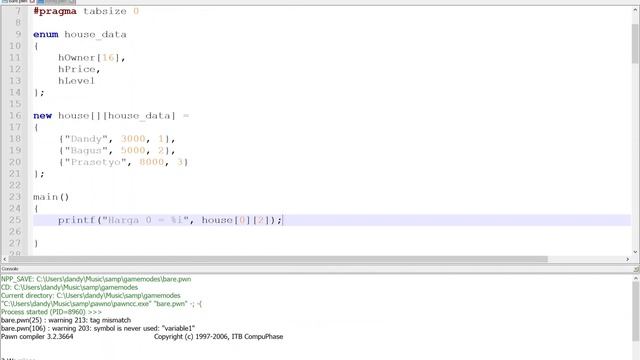Click the Copyright ITB CompuPhase text
The width and height of the screenshot is (640, 360).
pyautogui.click(x=218, y=336)
